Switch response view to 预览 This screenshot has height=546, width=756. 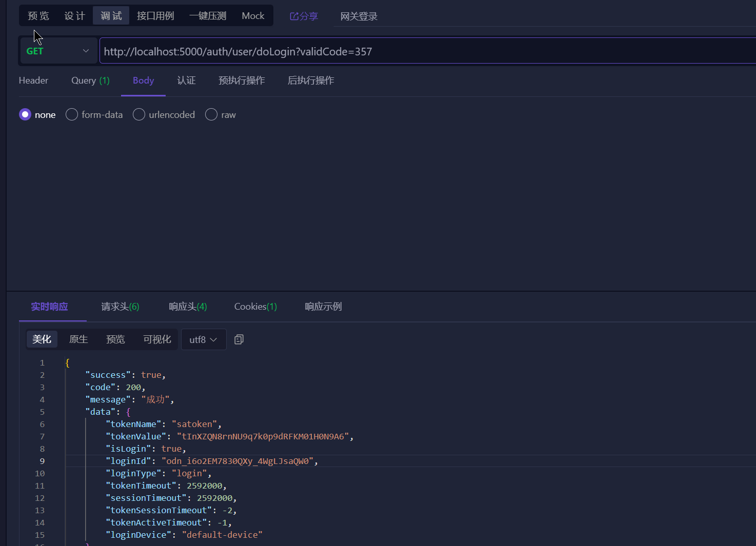coord(115,339)
